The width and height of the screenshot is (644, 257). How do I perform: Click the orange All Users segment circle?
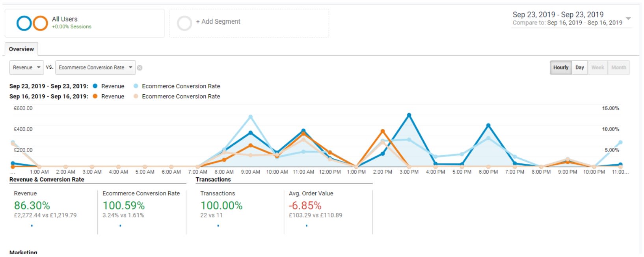click(40, 23)
